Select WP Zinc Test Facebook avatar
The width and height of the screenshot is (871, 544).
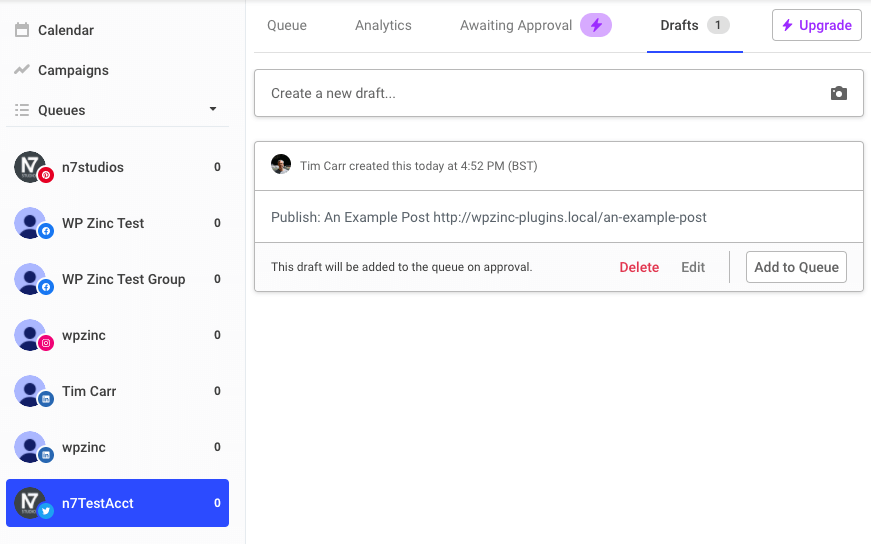[31, 223]
